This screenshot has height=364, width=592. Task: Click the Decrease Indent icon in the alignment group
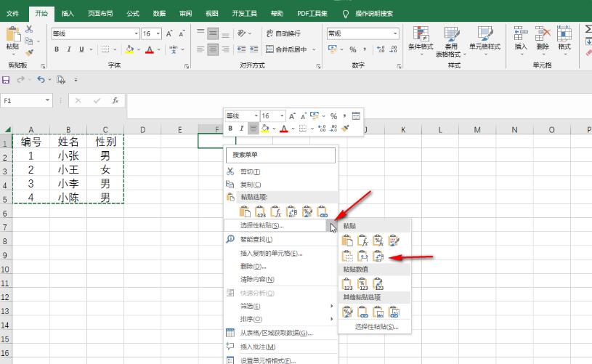pos(241,49)
